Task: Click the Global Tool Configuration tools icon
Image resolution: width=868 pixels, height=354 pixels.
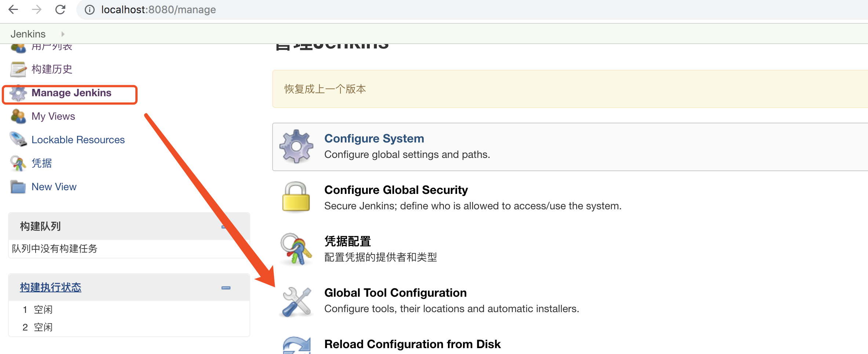Action: coord(297,302)
